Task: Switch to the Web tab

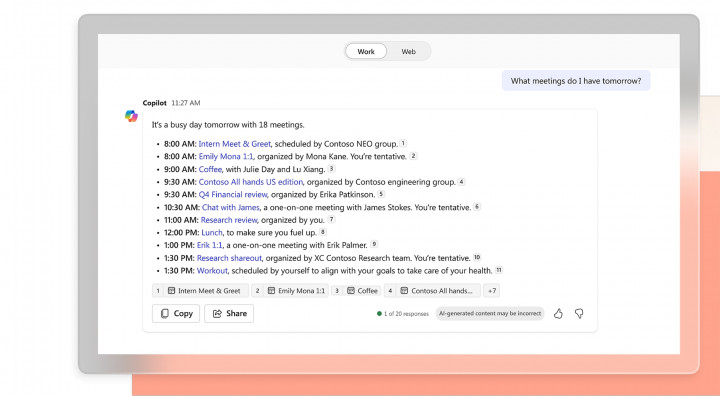Action: coord(408,51)
